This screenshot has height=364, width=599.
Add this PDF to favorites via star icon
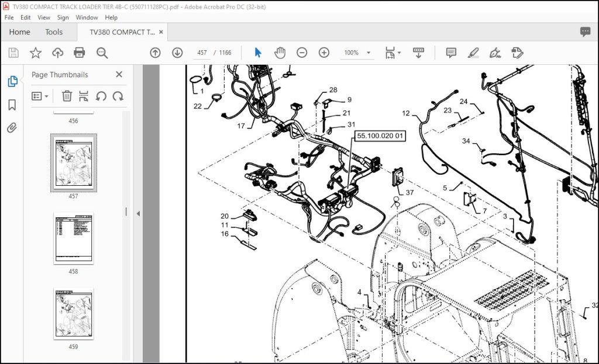(36, 52)
